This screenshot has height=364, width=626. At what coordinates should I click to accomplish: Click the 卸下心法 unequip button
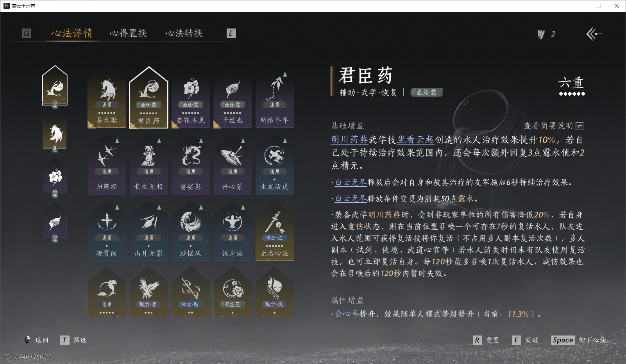pos(579,340)
